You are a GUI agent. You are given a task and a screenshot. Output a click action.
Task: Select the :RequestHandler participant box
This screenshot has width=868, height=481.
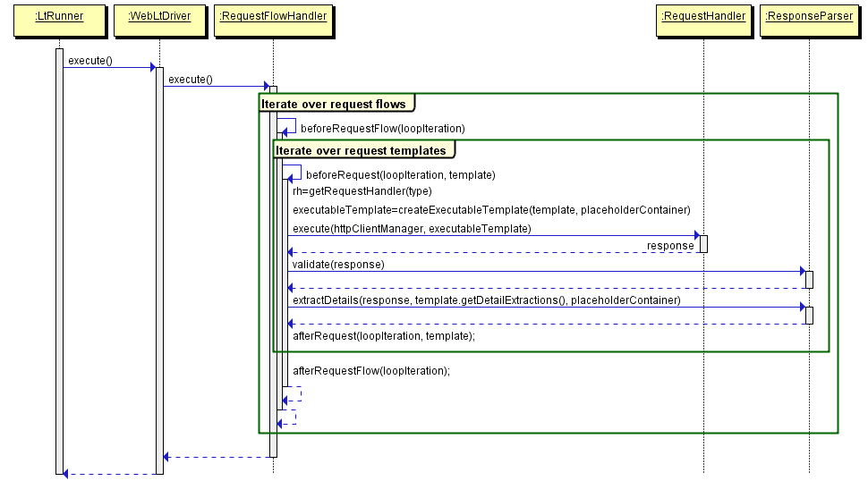tap(703, 21)
